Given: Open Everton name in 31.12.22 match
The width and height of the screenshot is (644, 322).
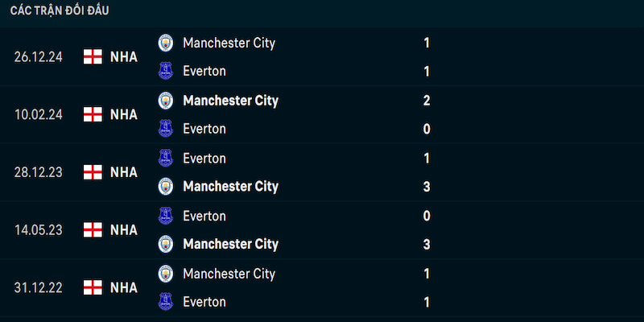Looking at the screenshot, I should [x=204, y=303].
